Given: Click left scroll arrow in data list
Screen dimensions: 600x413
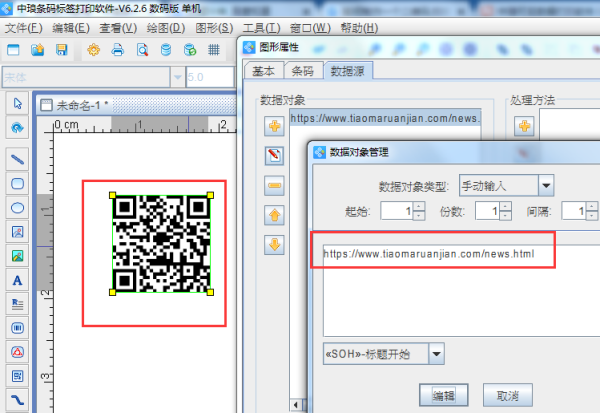Looking at the screenshot, I should point(295,405).
